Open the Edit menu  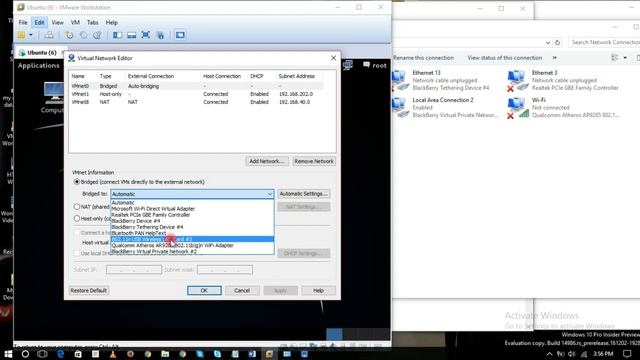39,22
